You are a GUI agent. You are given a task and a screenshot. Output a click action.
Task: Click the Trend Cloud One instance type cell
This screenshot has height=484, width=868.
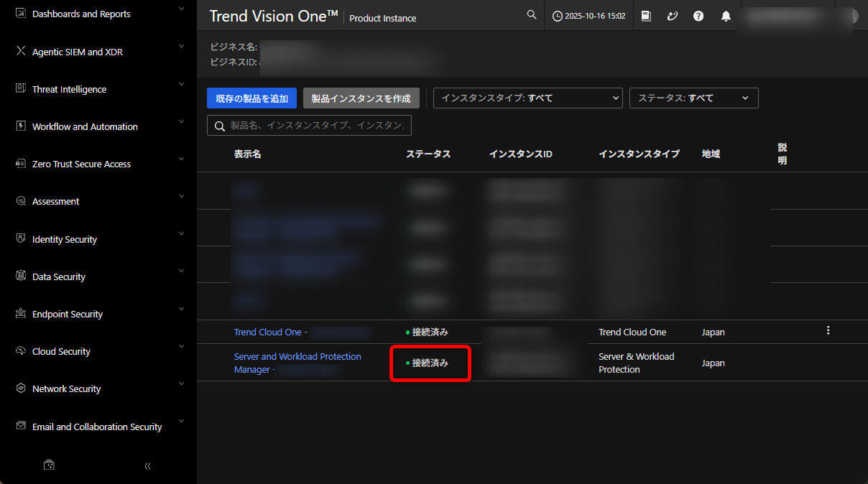click(x=632, y=332)
